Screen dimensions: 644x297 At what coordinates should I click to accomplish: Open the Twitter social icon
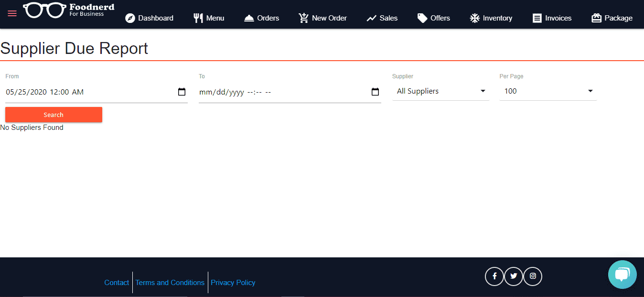(x=514, y=276)
